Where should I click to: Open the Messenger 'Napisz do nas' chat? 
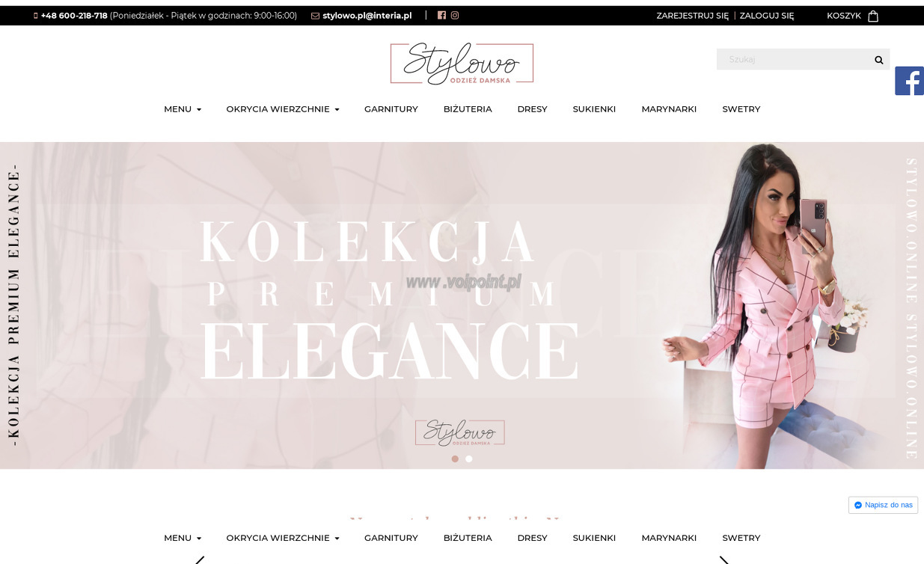coord(883,505)
